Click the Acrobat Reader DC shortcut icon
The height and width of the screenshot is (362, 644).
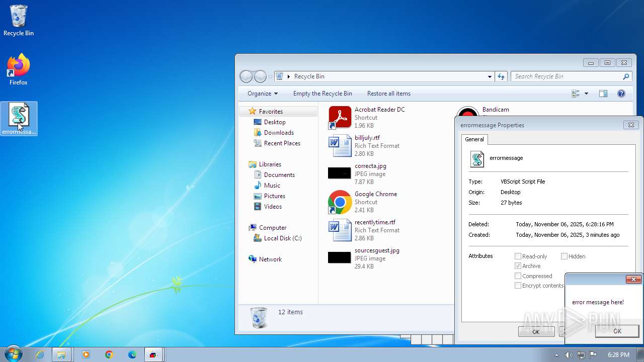pyautogui.click(x=340, y=118)
